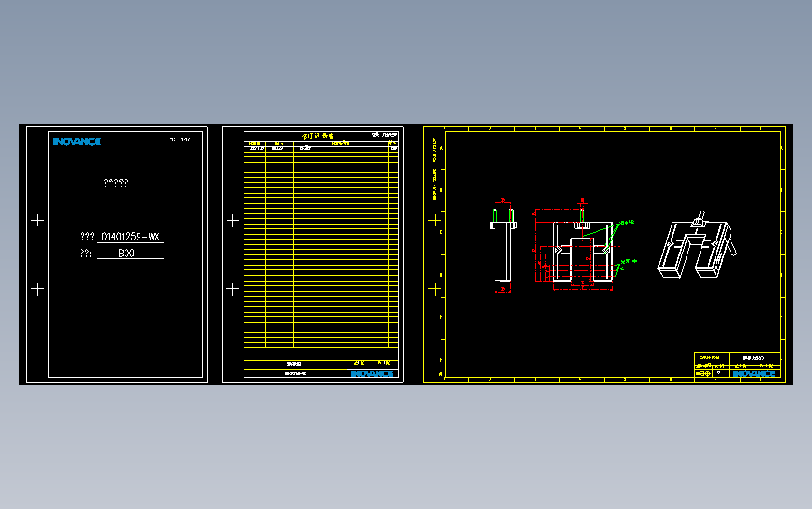812x509 pixels.
Task: Click the upper crosshair mark on the cover sheet
Action: (x=37, y=221)
